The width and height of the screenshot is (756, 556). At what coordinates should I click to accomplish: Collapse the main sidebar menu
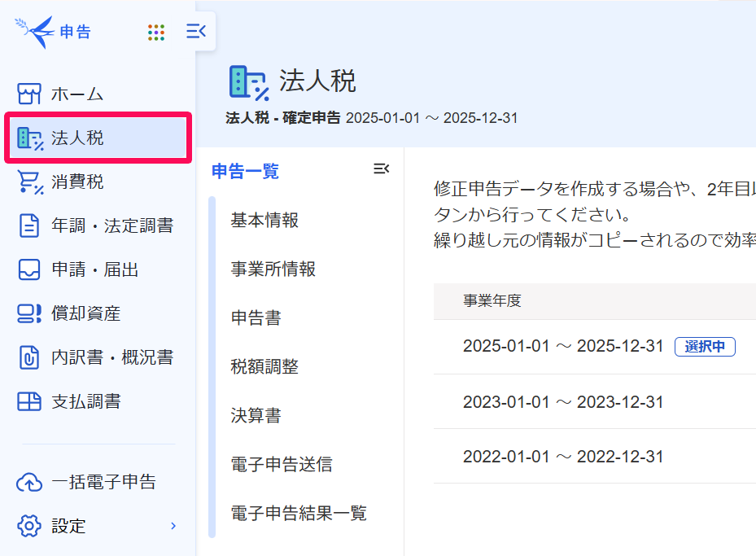196,32
